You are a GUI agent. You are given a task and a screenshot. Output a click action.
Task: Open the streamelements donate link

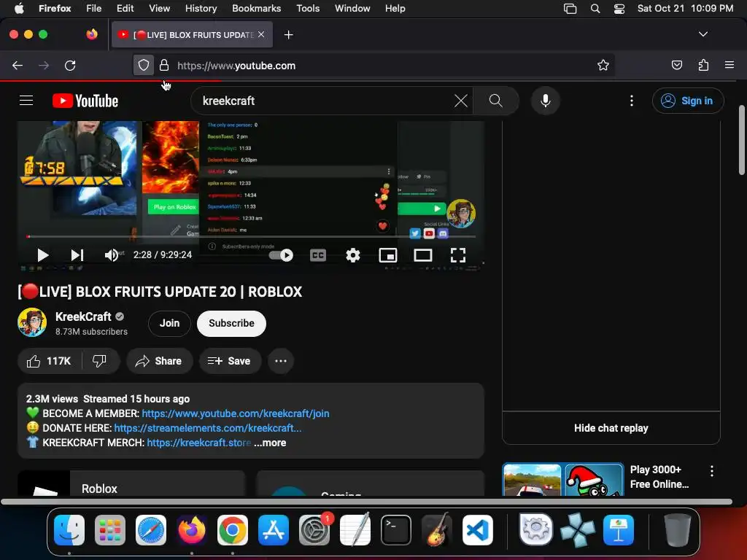[208, 428]
